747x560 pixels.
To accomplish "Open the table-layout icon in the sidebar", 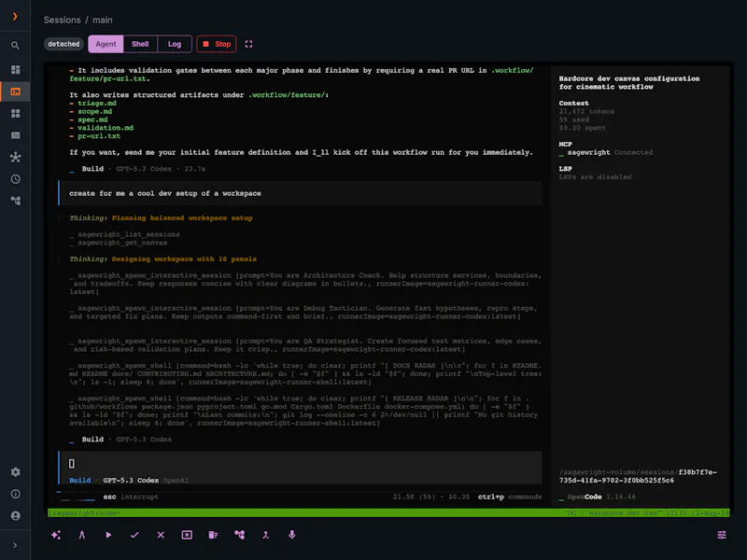I will tap(15, 135).
